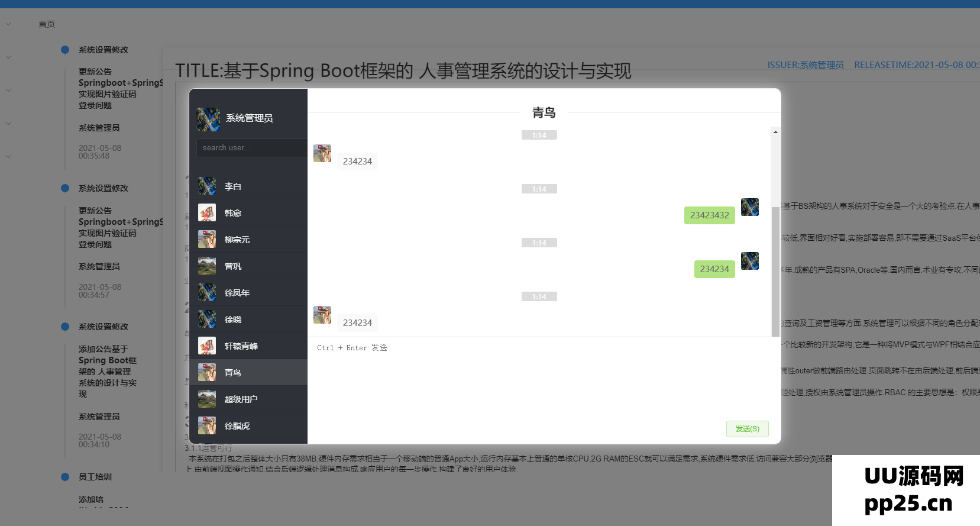Focus the search user input field
The height and width of the screenshot is (526, 980).
click(252, 148)
